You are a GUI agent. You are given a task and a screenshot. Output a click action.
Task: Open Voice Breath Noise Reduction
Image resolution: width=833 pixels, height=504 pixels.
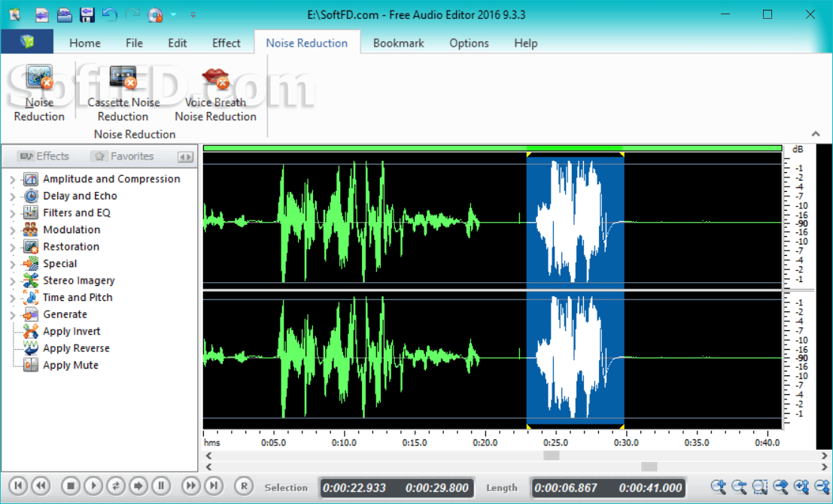tap(215, 93)
